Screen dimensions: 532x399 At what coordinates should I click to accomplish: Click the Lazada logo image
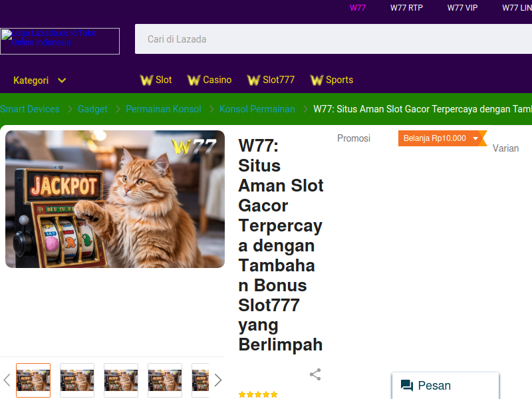coord(60,41)
